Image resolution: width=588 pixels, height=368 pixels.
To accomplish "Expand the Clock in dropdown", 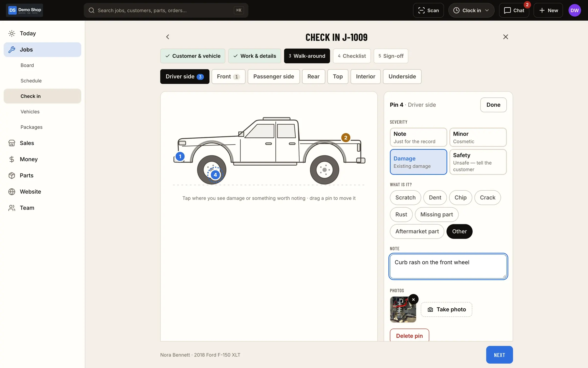I will click(471, 10).
